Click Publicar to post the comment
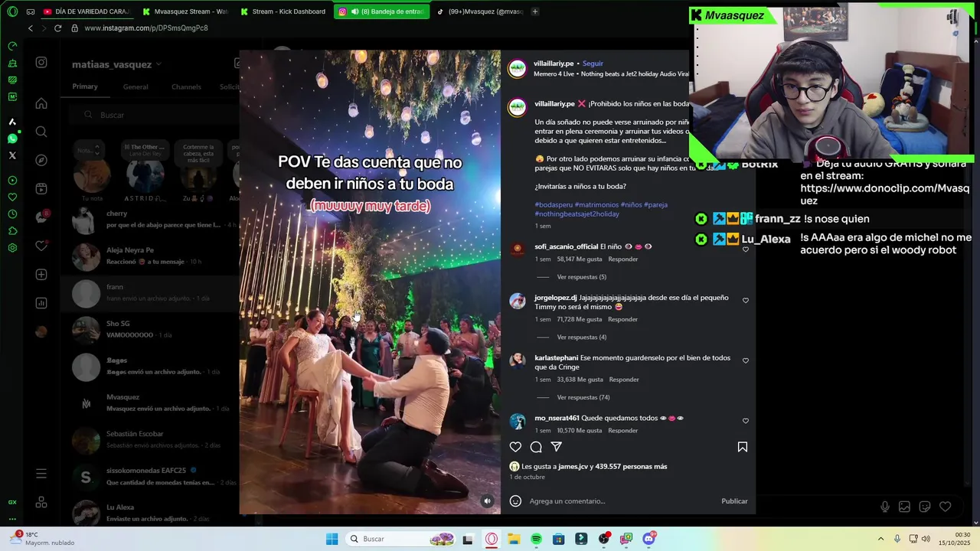 click(734, 501)
